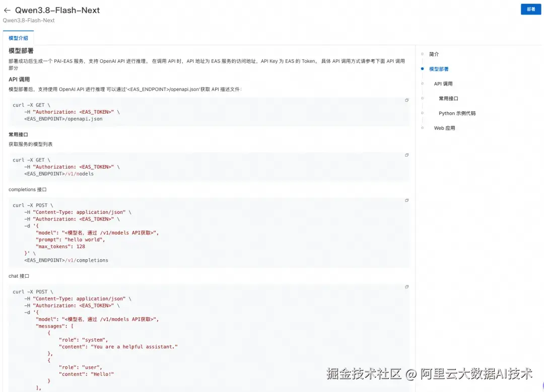Click the completions 接口 label
The width and height of the screenshot is (544, 392).
[27, 190]
